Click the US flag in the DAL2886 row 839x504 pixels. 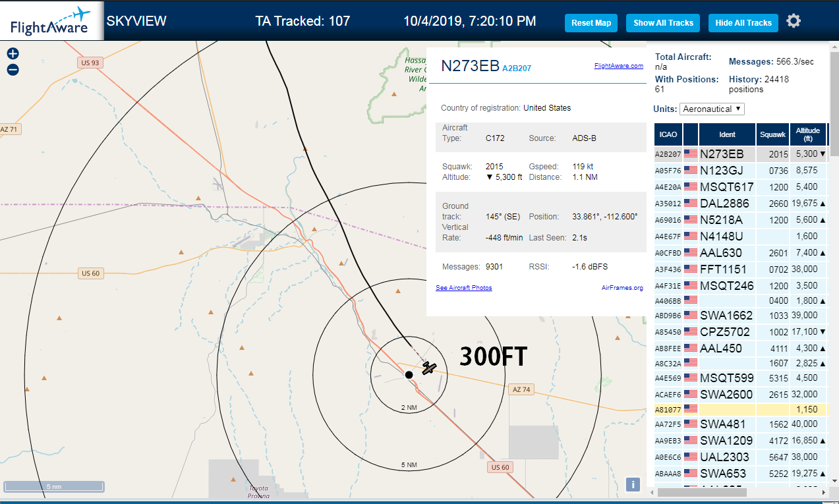(691, 204)
